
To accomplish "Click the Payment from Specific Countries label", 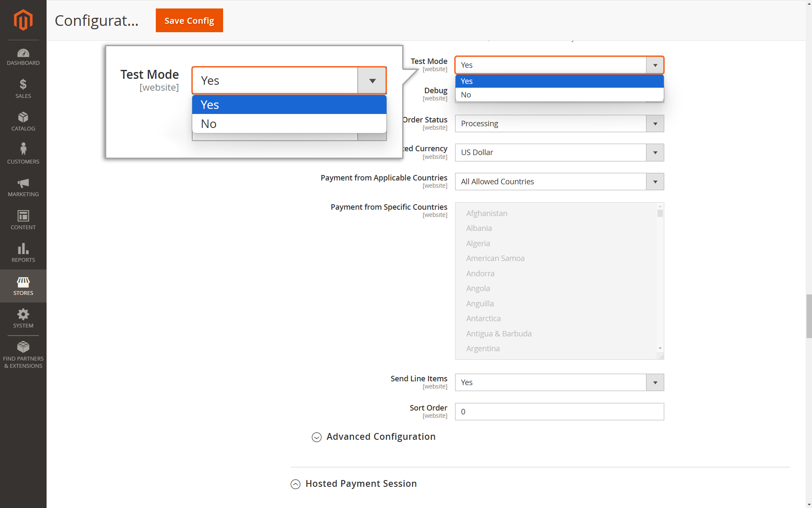I will point(389,207).
